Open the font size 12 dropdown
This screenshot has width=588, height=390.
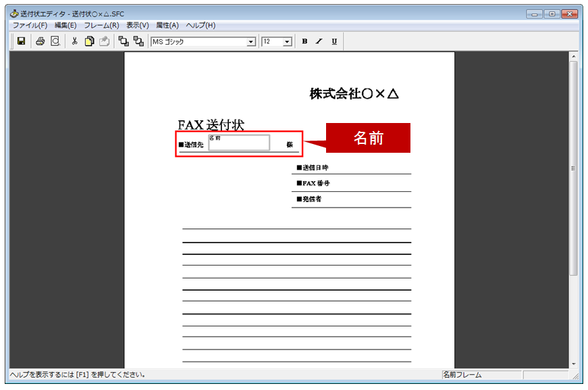point(288,42)
